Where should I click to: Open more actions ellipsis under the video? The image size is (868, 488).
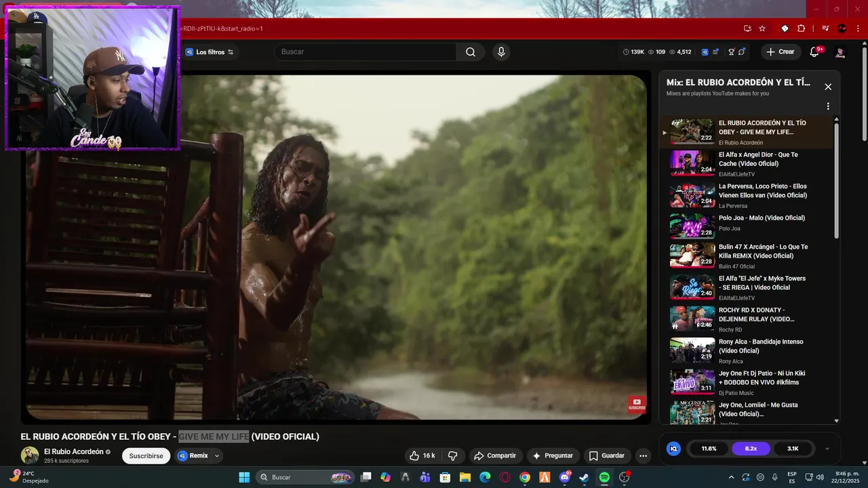(643, 455)
